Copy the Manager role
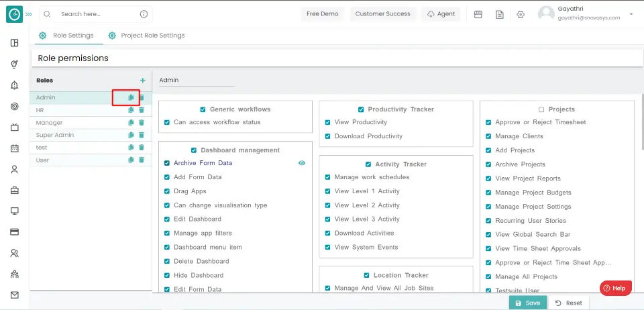Screen dimensions: 644x310 [x=131, y=123]
